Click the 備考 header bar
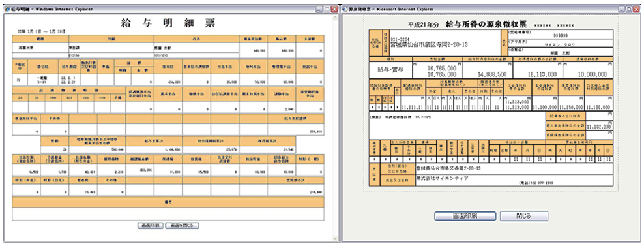Image resolution: width=644 pixels, height=248 pixels. tap(168, 202)
